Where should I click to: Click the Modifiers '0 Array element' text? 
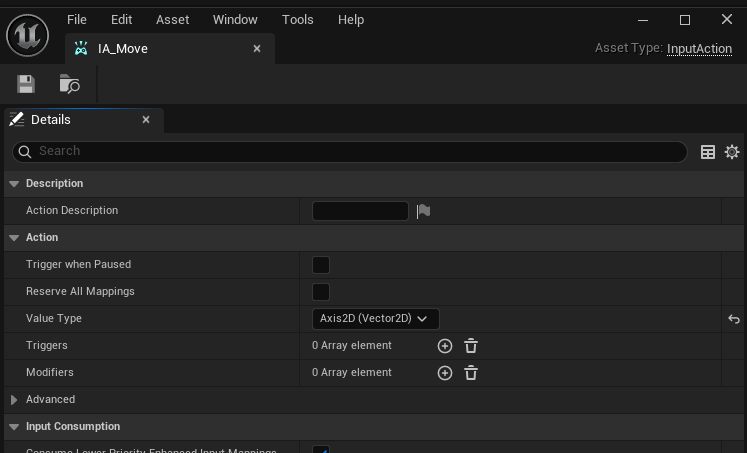click(352, 372)
